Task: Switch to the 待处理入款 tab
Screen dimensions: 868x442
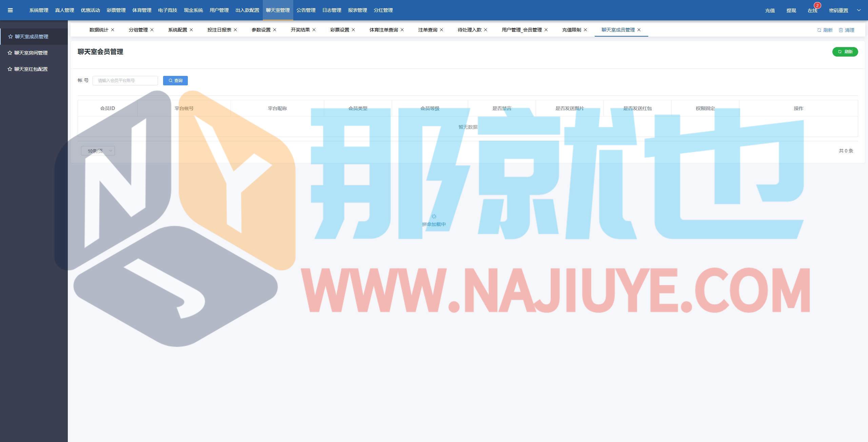Action: point(469,30)
